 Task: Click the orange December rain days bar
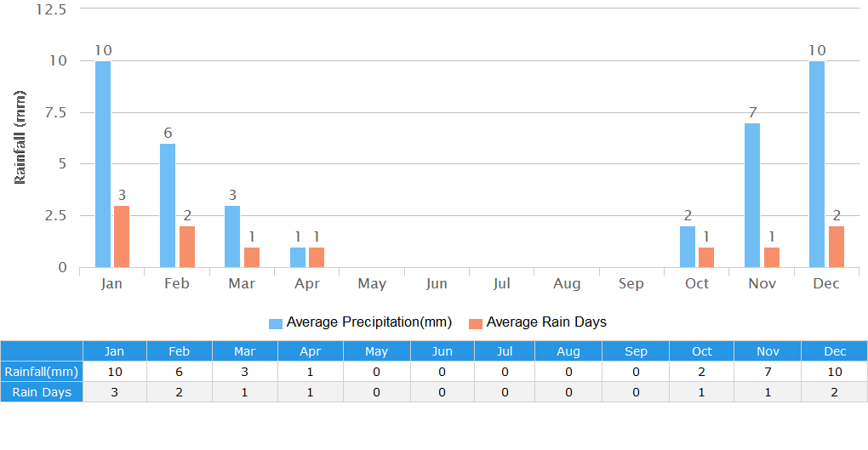[836, 247]
